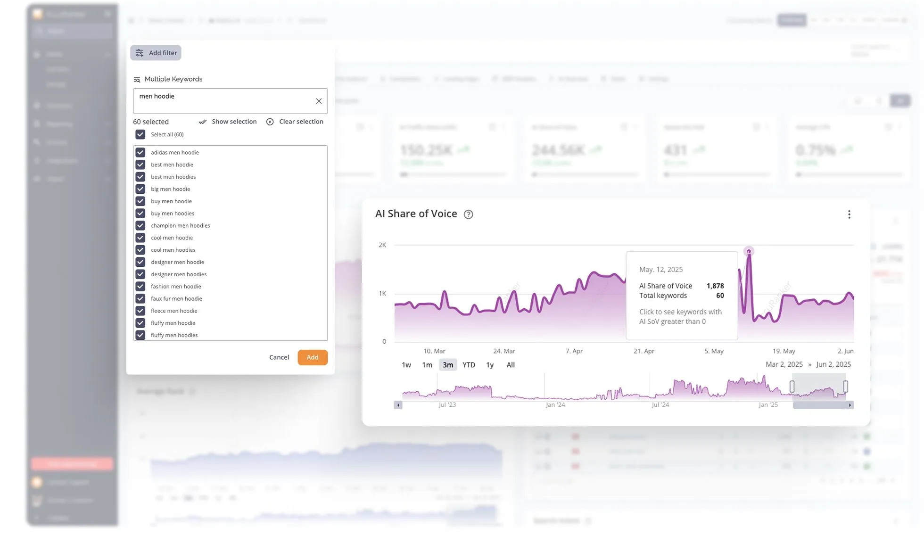Click the Clear selection circle-x icon

click(x=270, y=122)
